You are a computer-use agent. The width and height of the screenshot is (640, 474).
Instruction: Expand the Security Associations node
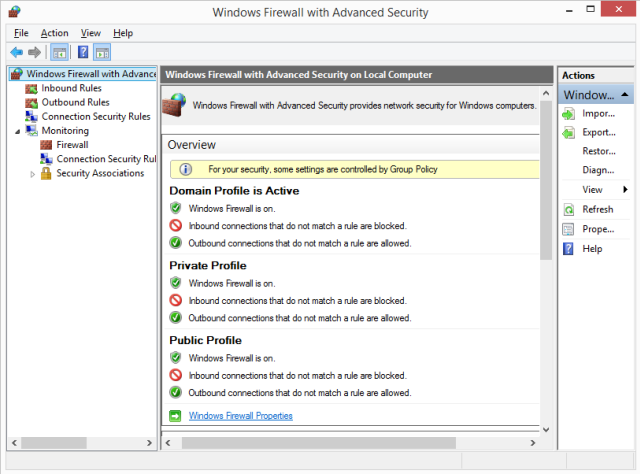click(x=33, y=174)
